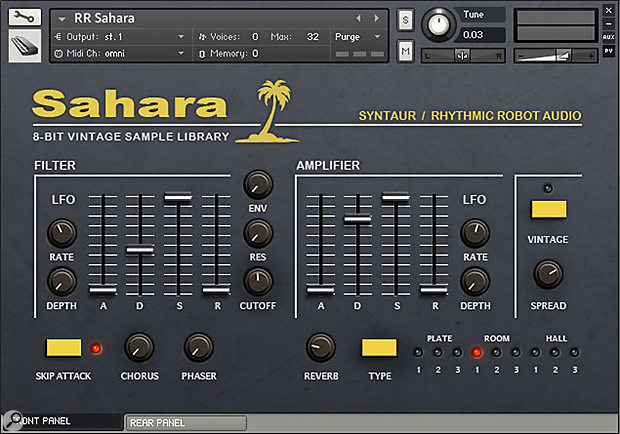Open the Output st.1 dropdown
The width and height of the screenshot is (620, 434).
(181, 37)
